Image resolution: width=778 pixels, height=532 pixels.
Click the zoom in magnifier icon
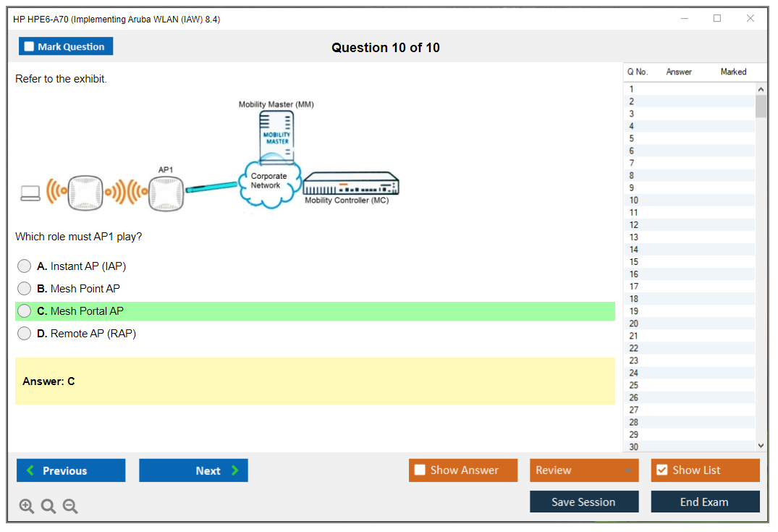tap(27, 507)
